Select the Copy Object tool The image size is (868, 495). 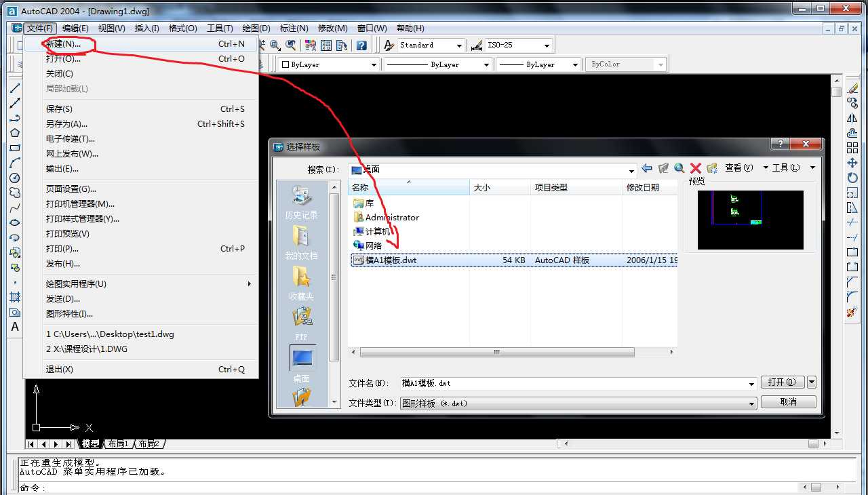(852, 103)
